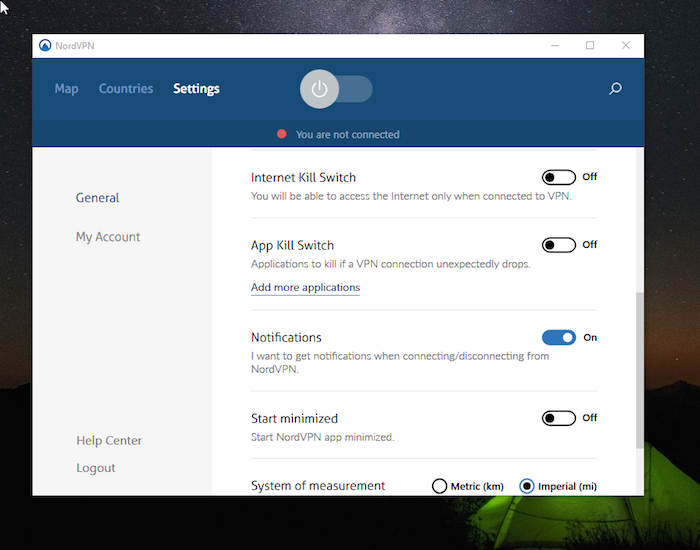This screenshot has width=700, height=550.
Task: Click 'Applications to kill if a VPN' description
Action: [391, 264]
